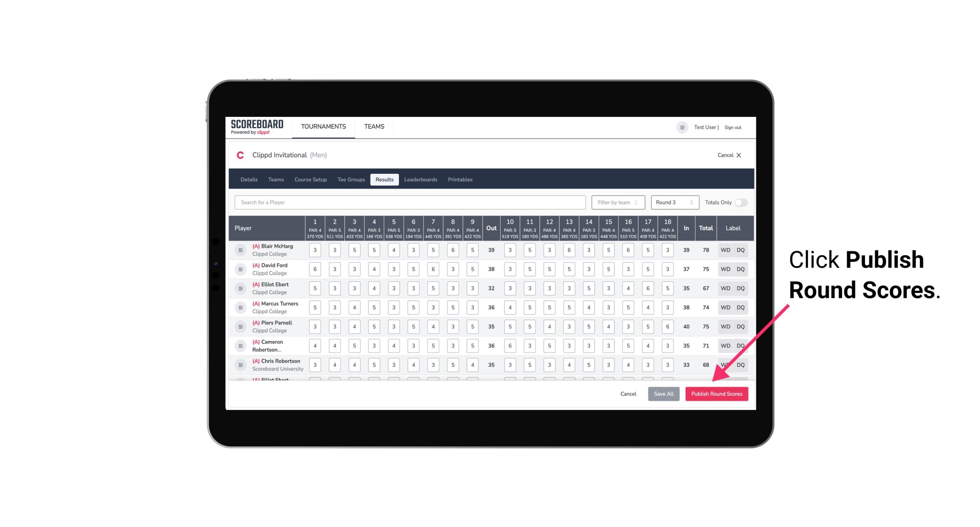
Task: Toggle WD status for Piers Parnell
Action: coord(726,327)
